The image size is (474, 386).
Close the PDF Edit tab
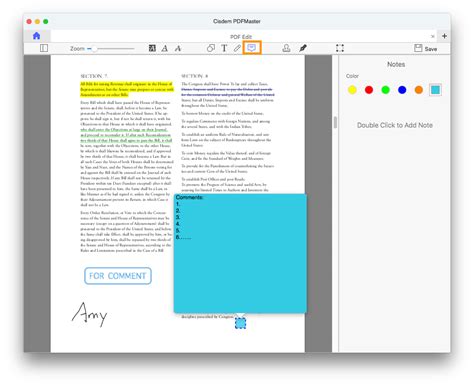pyautogui.click(x=432, y=36)
